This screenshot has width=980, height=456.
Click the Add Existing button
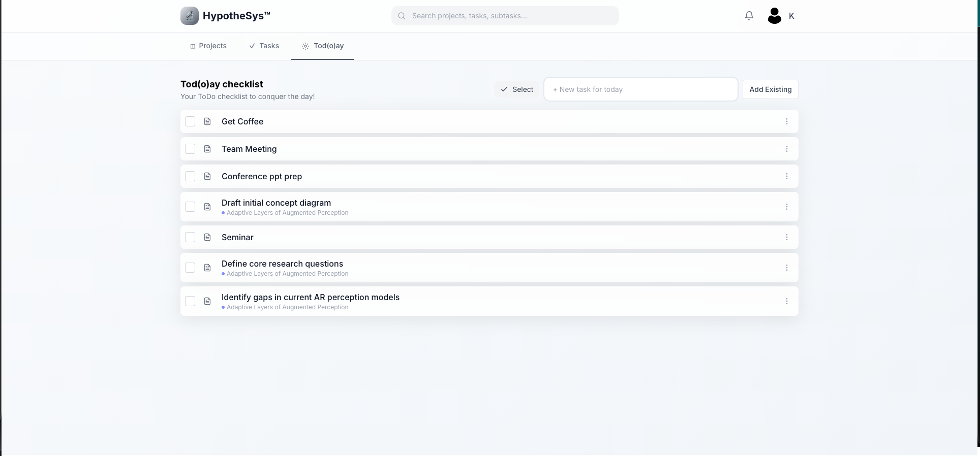(770, 89)
